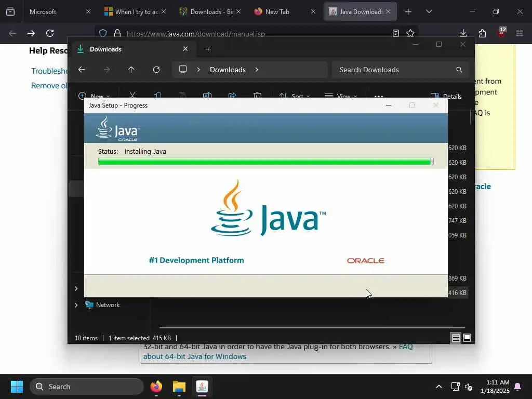Click the extension icon with badge 12

pos(501,33)
